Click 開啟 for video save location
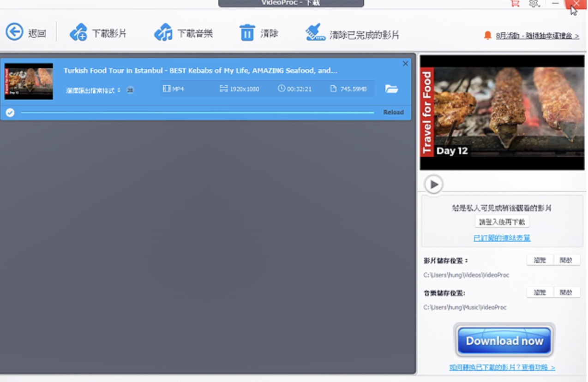Image resolution: width=588 pixels, height=382 pixels. tap(566, 260)
